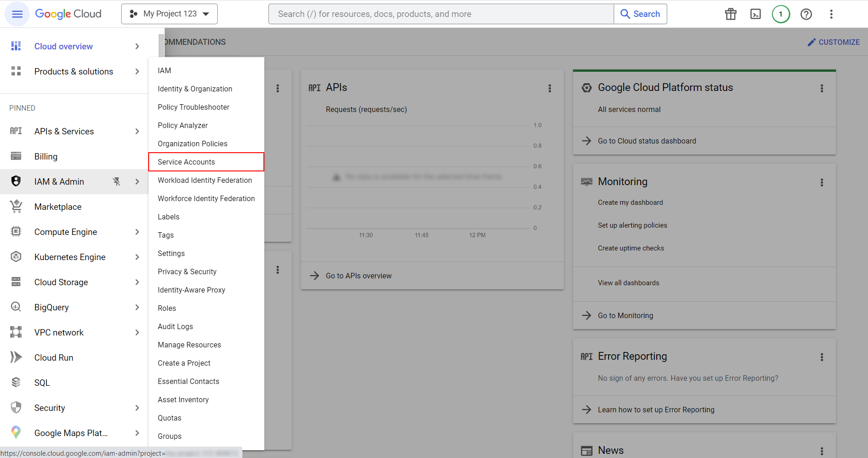Screen dimensions: 868x458
Task: Expand Cloud overview submenu arrow
Action: coord(137,46)
